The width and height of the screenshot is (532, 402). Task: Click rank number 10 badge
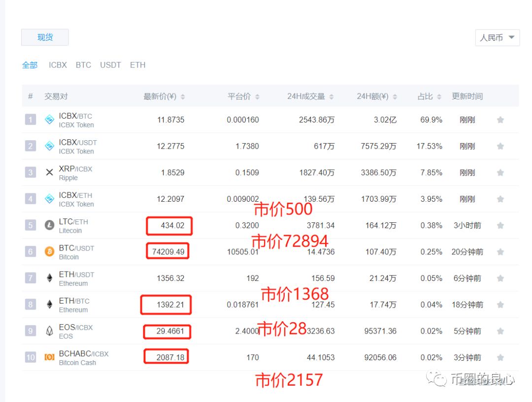(x=31, y=357)
